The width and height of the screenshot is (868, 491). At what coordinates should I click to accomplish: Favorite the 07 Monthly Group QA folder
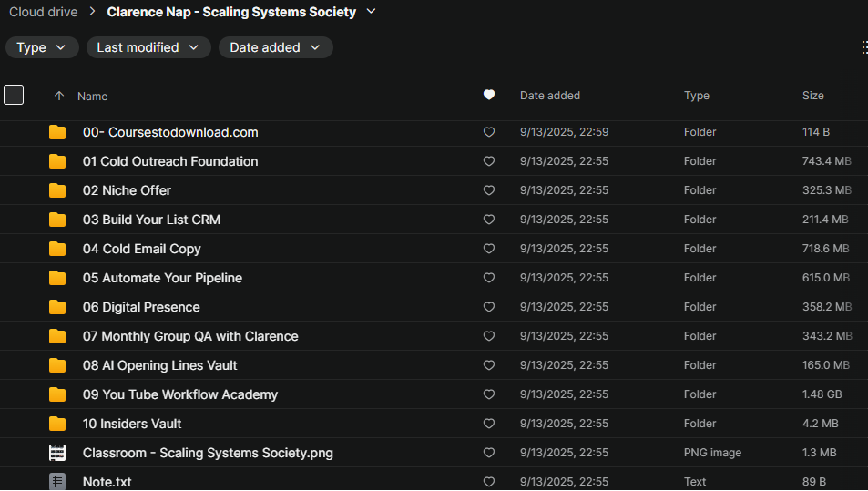coord(489,336)
